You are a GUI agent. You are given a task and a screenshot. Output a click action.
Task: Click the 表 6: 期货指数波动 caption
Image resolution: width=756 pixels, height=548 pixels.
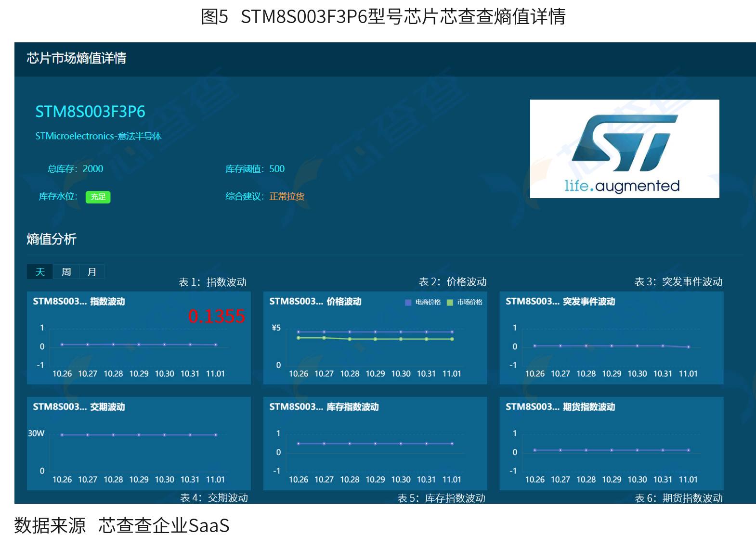pyautogui.click(x=678, y=498)
